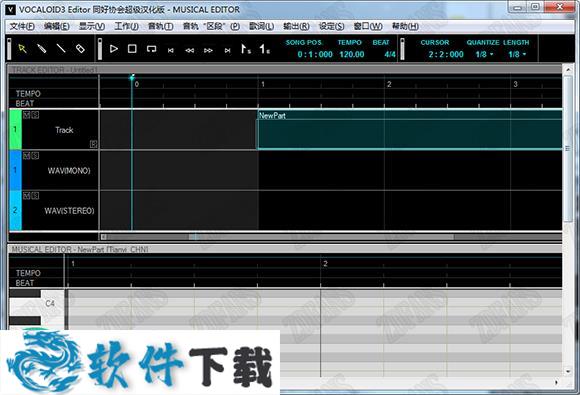580x395 pixels.
Task: Open the 帮助(H) menu
Action: pyautogui.click(x=405, y=26)
